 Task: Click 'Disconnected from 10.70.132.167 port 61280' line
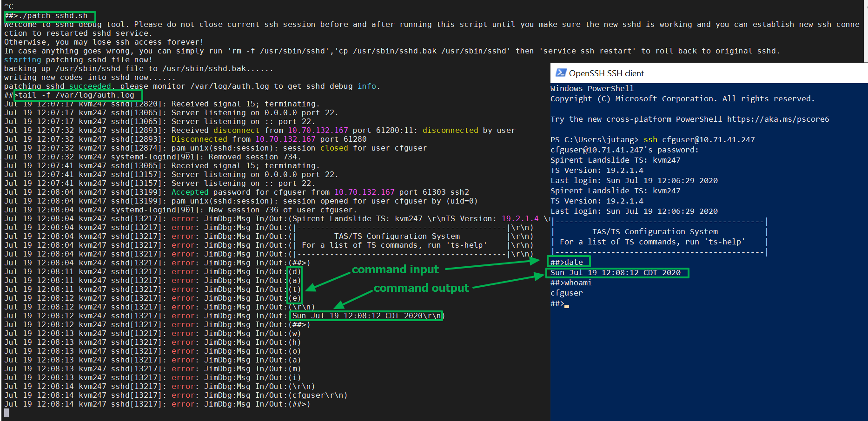tap(186, 139)
